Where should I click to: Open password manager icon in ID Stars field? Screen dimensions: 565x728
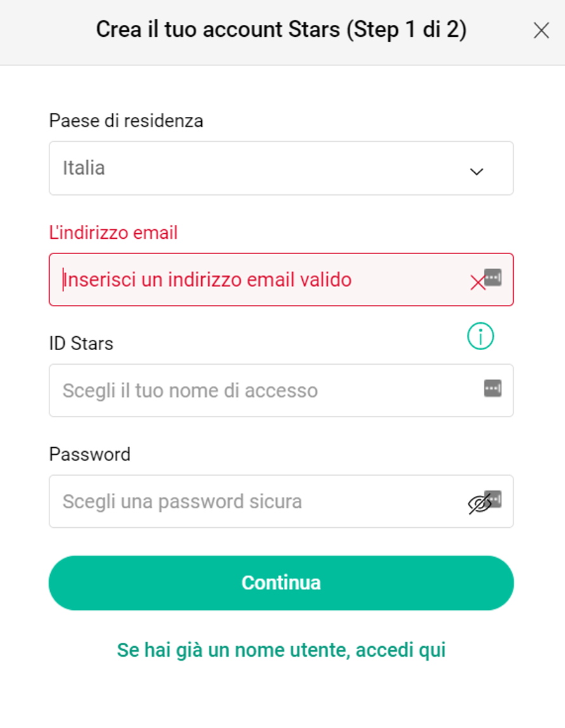coord(493,388)
